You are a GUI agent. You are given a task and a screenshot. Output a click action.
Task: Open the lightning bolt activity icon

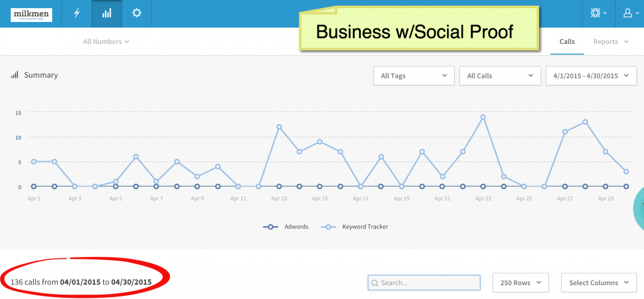coord(77,13)
